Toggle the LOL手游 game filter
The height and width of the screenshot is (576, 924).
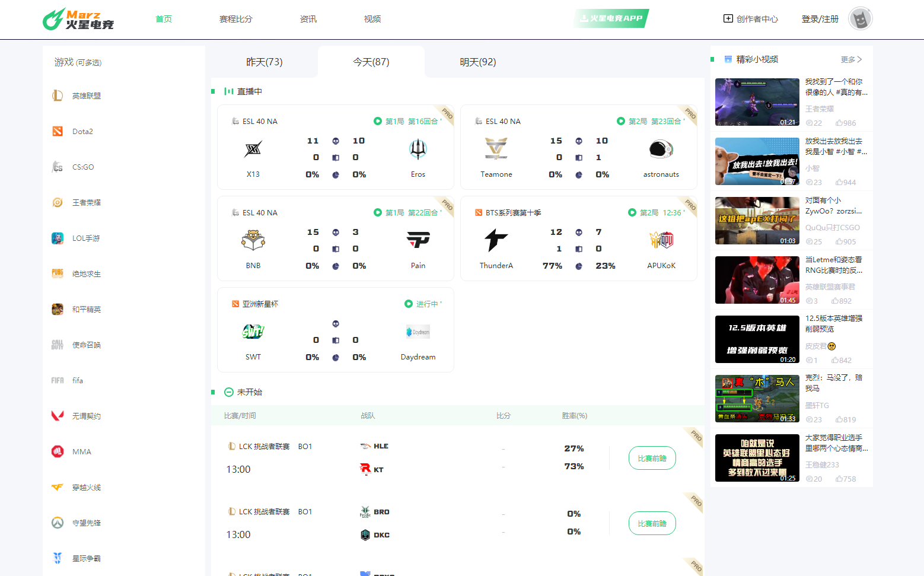57,238
